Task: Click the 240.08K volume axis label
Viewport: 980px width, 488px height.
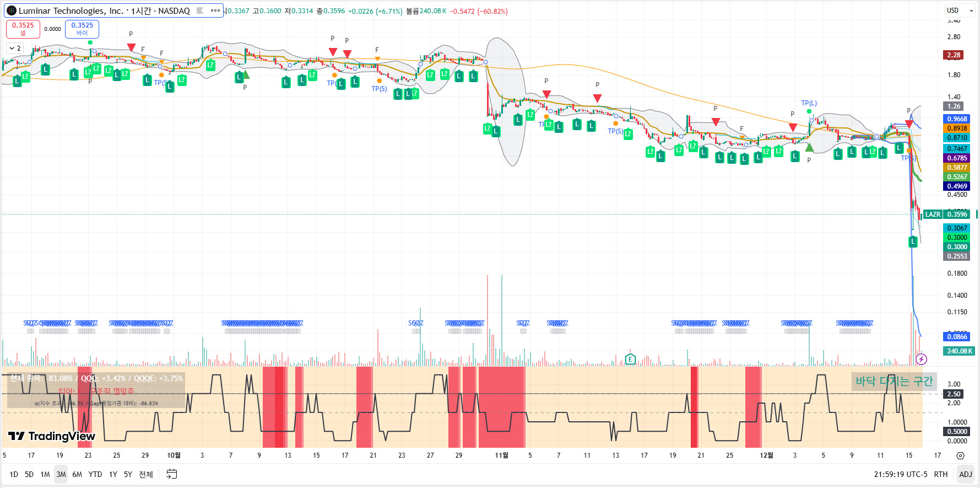Action: pos(960,351)
